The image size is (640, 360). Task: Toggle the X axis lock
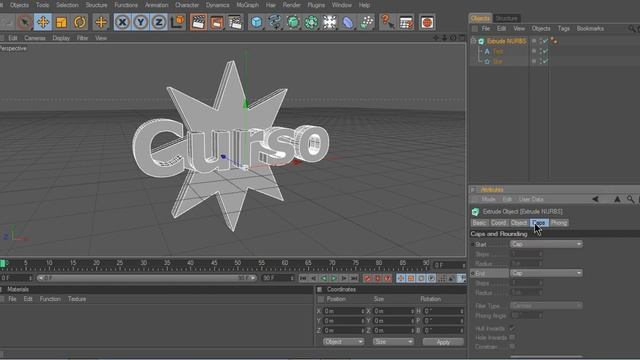point(122,22)
